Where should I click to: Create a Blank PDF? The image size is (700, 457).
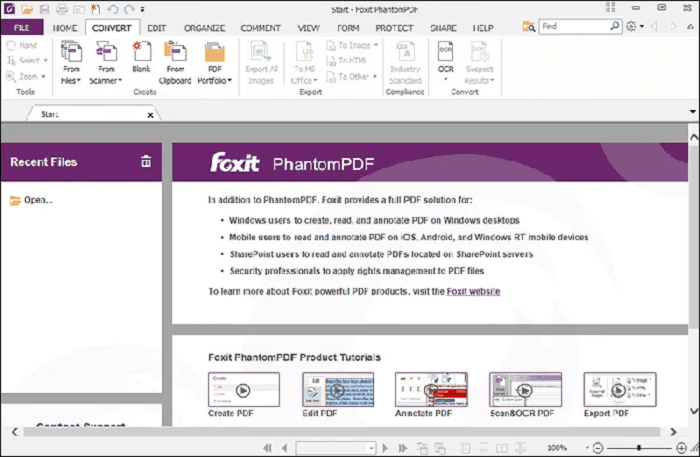coord(141,57)
